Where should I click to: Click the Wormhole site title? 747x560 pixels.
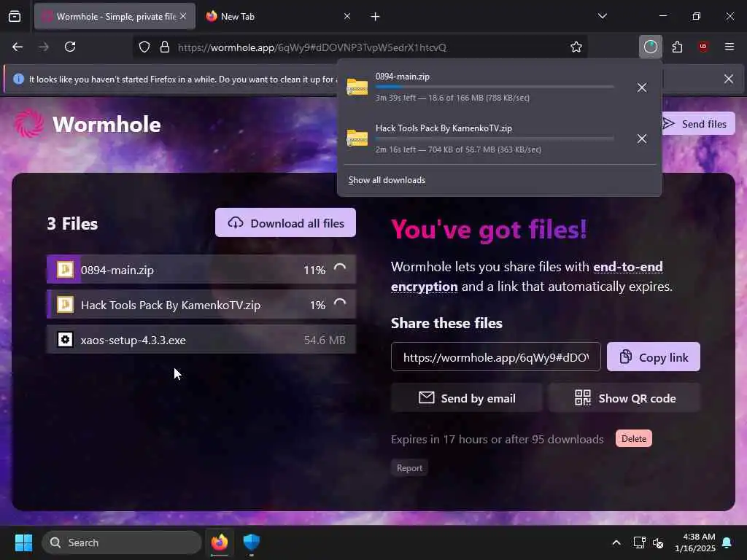tap(107, 124)
